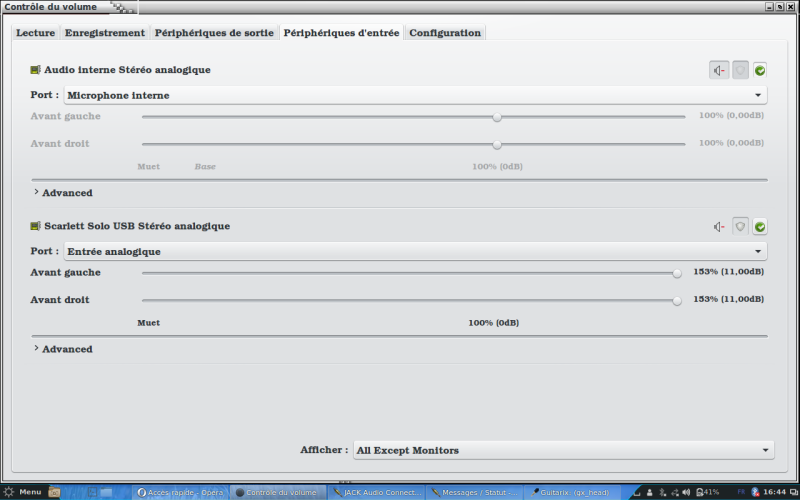800x500 pixels.
Task: Click Scarlett 100% (0dB) scale mark
Action: (493, 323)
